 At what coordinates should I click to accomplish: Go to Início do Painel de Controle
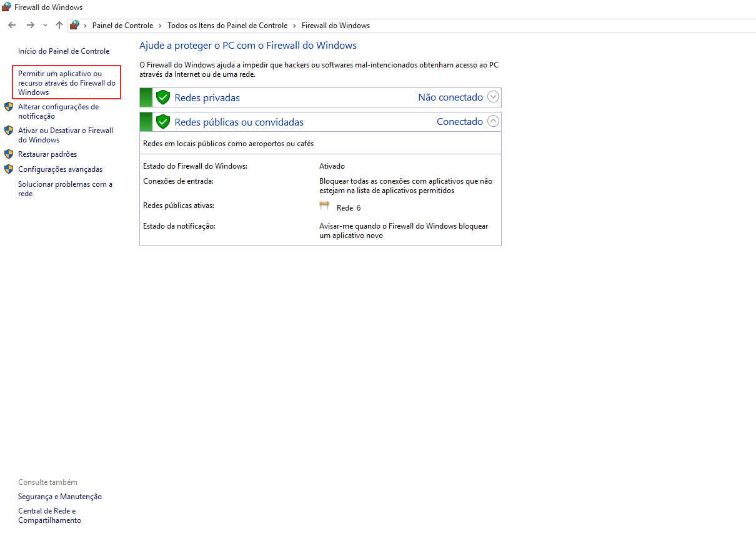coord(64,51)
